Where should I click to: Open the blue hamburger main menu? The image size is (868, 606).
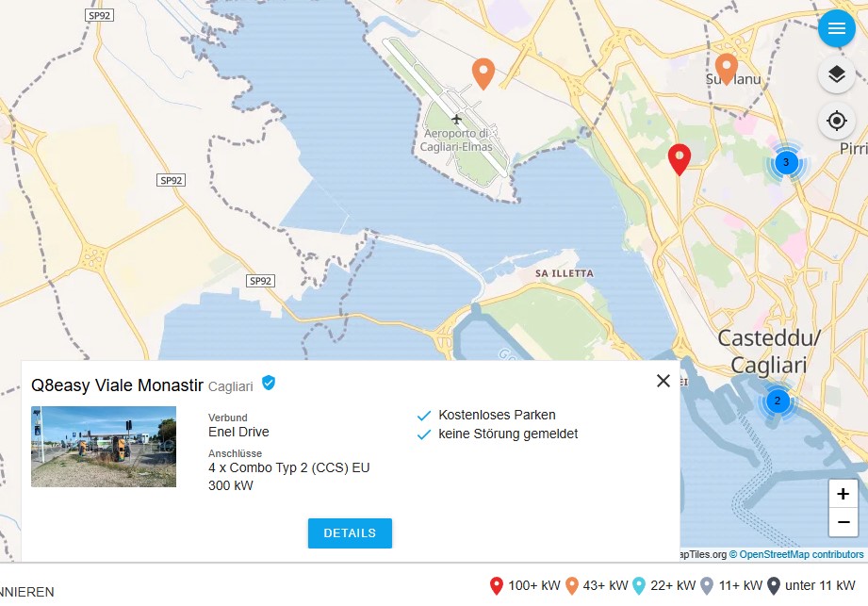[x=836, y=28]
